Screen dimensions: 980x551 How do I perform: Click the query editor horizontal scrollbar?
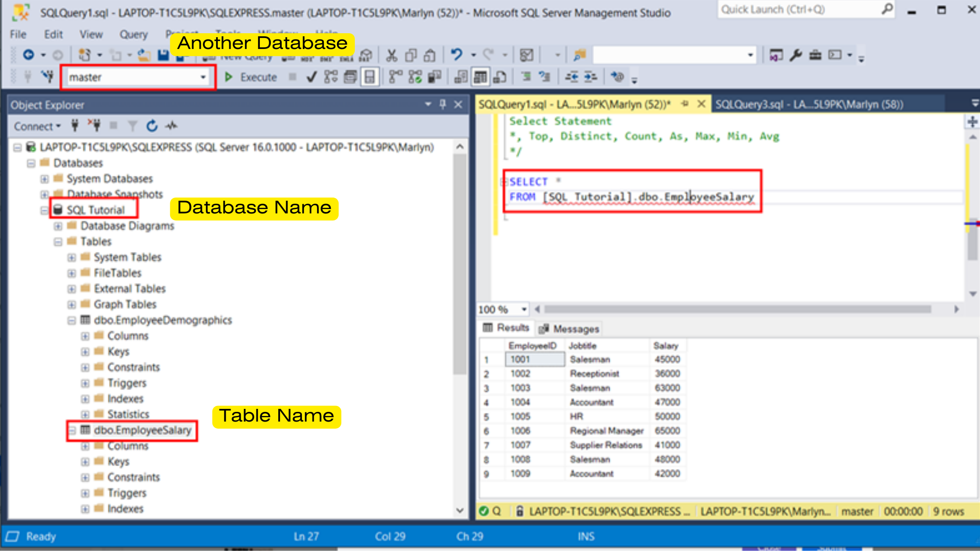737,309
